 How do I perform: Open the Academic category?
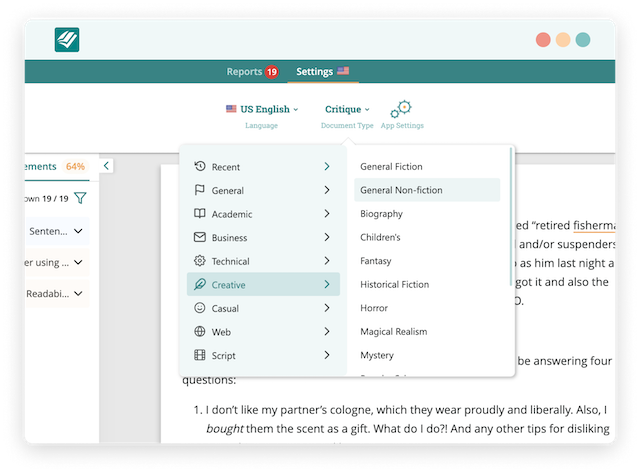click(x=263, y=214)
